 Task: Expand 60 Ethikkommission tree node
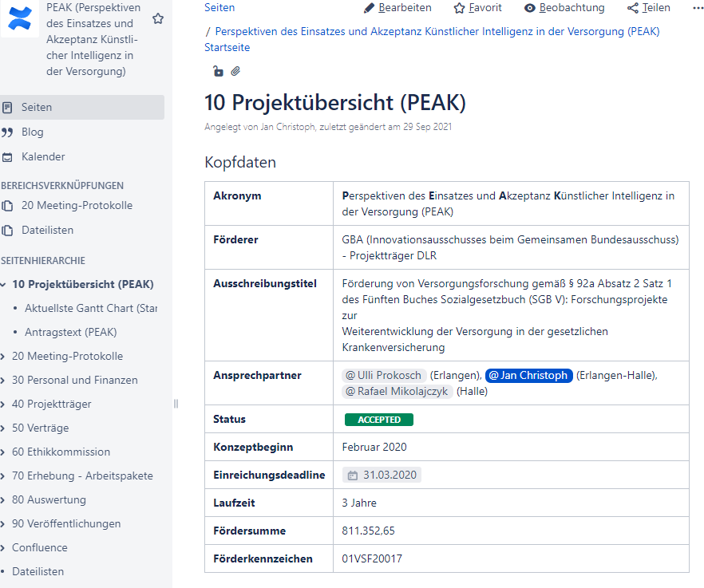(3, 452)
